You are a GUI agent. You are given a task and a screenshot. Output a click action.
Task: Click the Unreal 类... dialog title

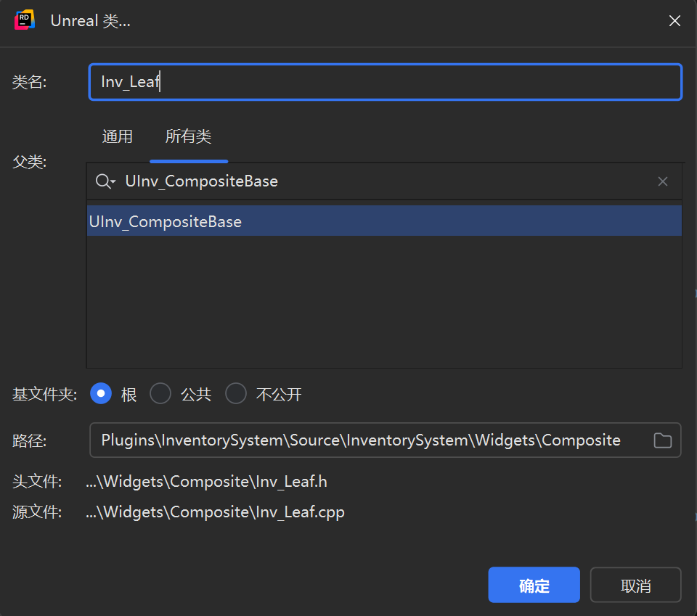point(90,20)
